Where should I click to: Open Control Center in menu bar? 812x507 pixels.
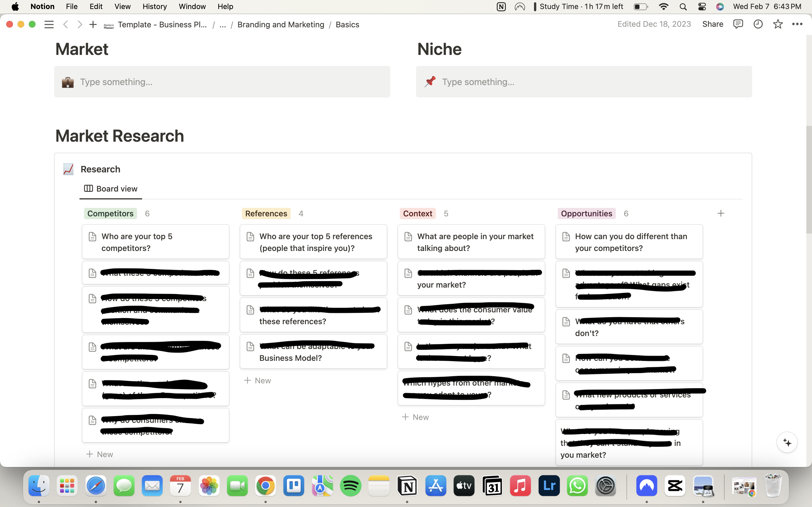701,7
